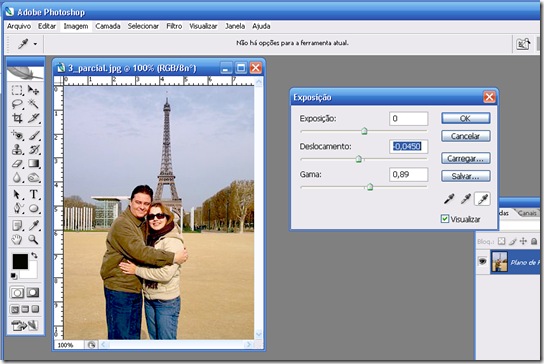The image size is (544, 364).
Task: Pick the black point eyedropper in Exposição
Action: tap(449, 199)
